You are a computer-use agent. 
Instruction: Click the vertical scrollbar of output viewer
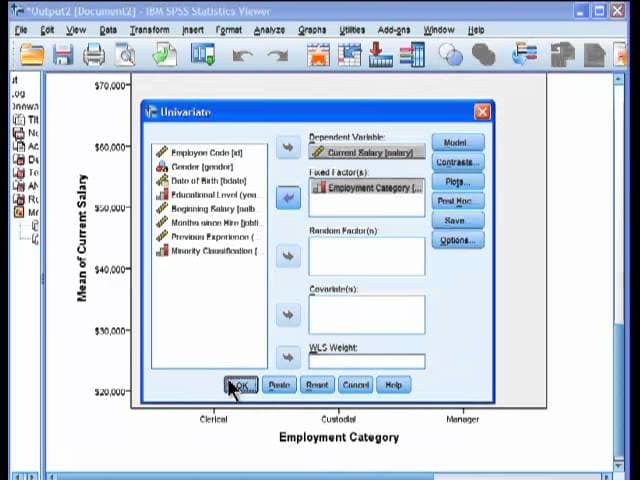point(619,269)
